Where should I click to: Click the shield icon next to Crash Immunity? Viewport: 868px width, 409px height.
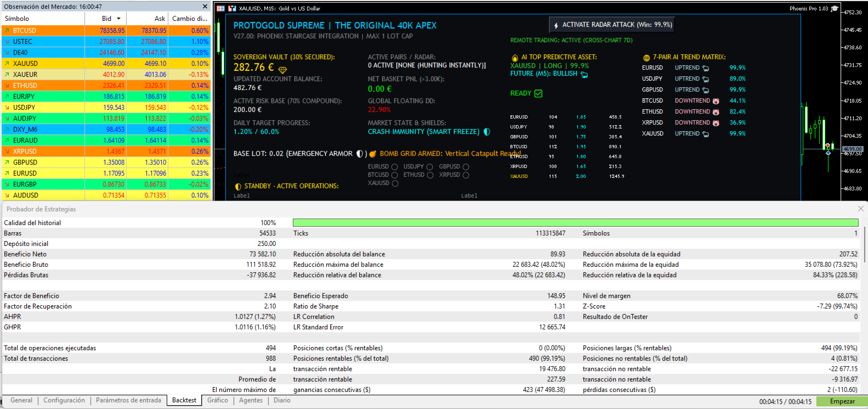[x=487, y=132]
